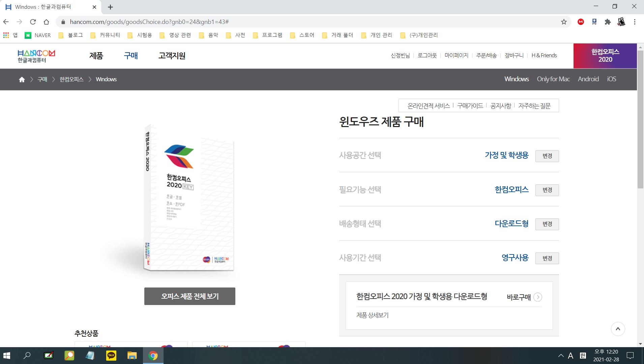This screenshot has height=364, width=644.
Task: Click the 바로구매 link
Action: [x=519, y=297]
